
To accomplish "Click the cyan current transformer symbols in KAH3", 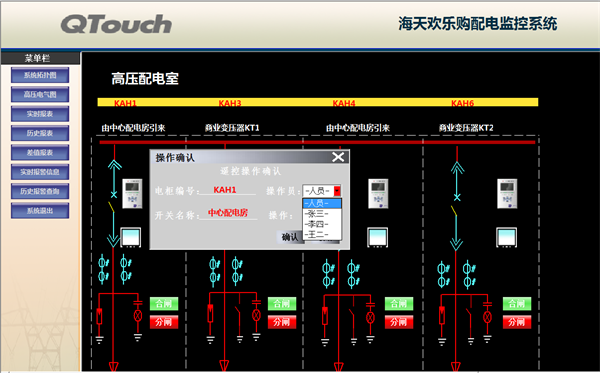I will pyautogui.click(x=226, y=271).
